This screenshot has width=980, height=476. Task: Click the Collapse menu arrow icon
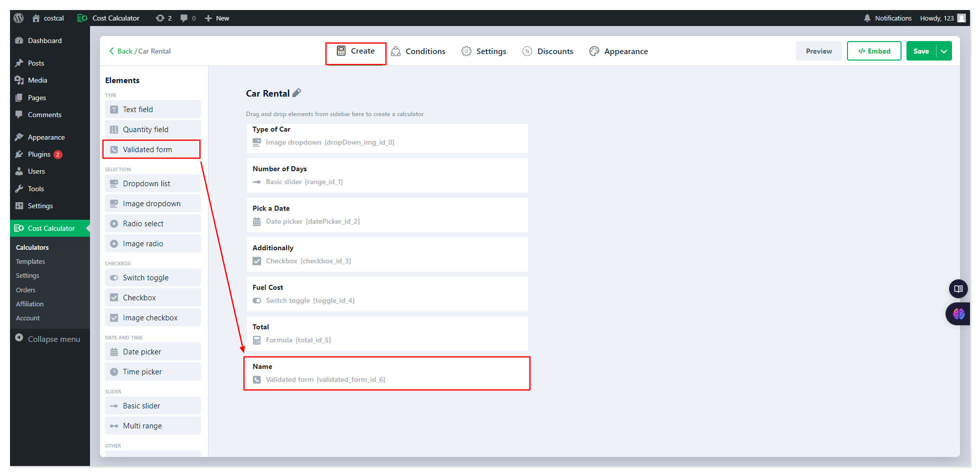pos(19,338)
